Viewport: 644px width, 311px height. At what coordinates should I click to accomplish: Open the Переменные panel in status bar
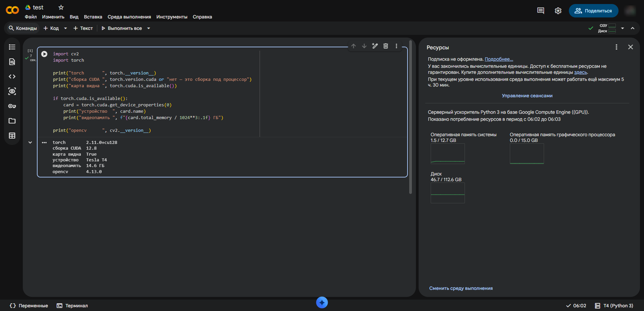point(29,306)
